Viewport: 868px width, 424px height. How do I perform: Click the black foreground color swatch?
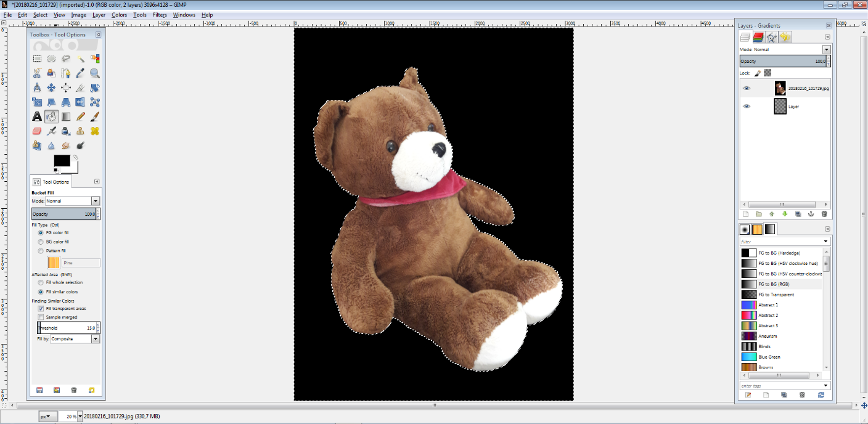pos(61,160)
